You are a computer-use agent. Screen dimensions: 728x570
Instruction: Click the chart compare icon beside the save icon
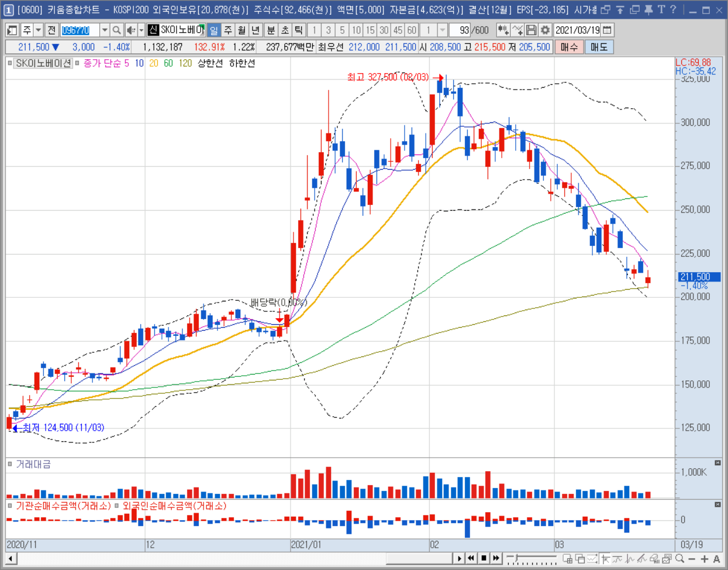(517, 30)
